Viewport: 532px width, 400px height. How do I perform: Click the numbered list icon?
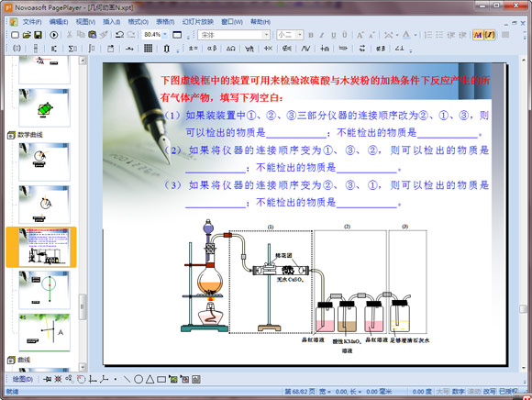pos(428,35)
